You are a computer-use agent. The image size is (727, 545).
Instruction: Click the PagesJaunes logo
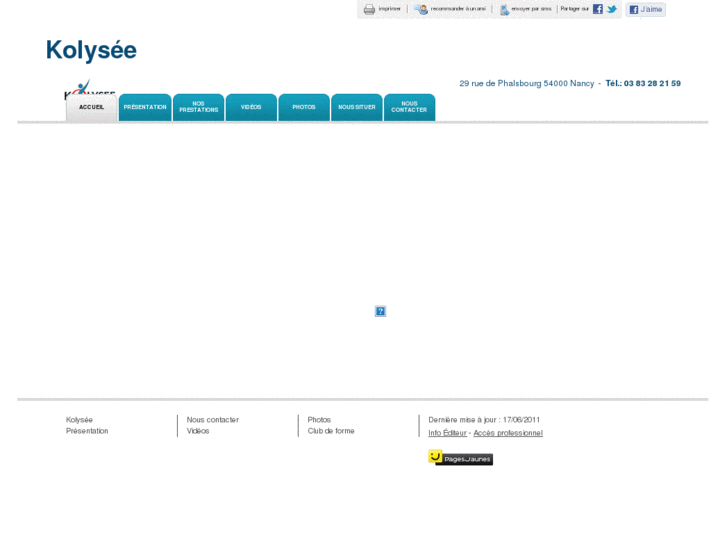click(x=460, y=457)
